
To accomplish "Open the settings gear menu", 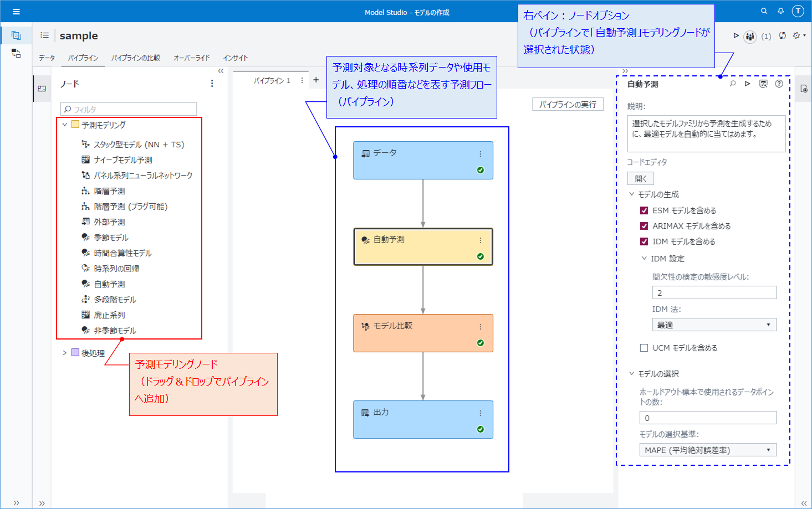I will [798, 35].
